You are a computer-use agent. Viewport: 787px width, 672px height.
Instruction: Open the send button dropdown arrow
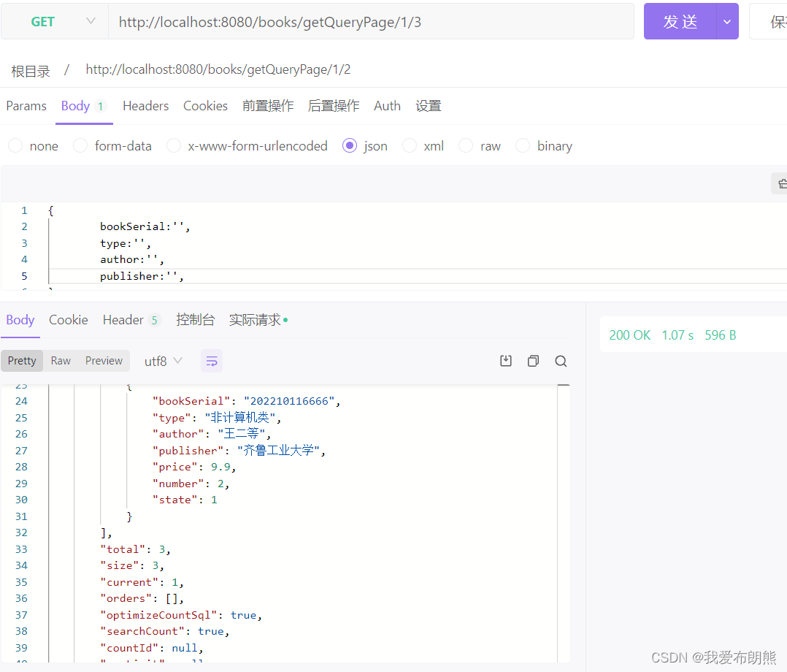click(727, 21)
